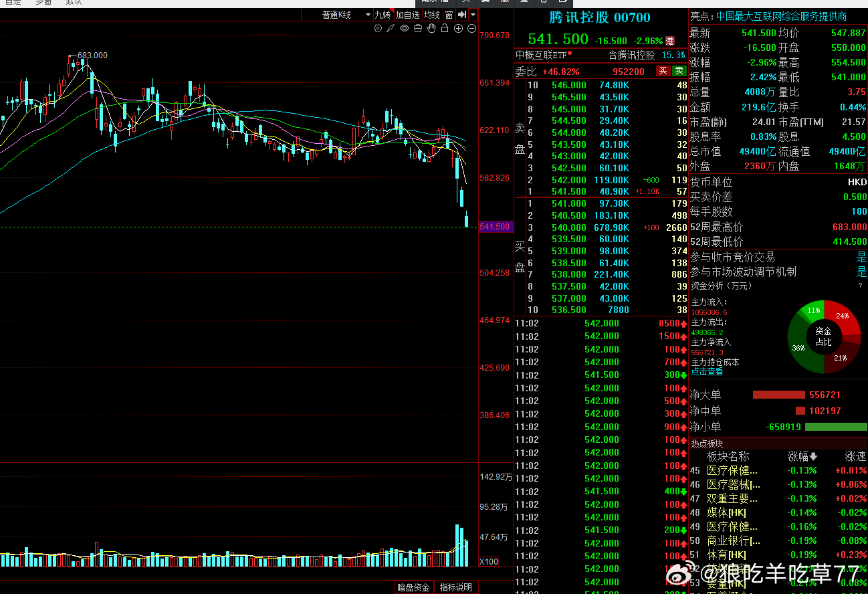Click buy level 1 price 541.000
Image resolution: width=868 pixels, height=594 pixels.
(x=569, y=203)
